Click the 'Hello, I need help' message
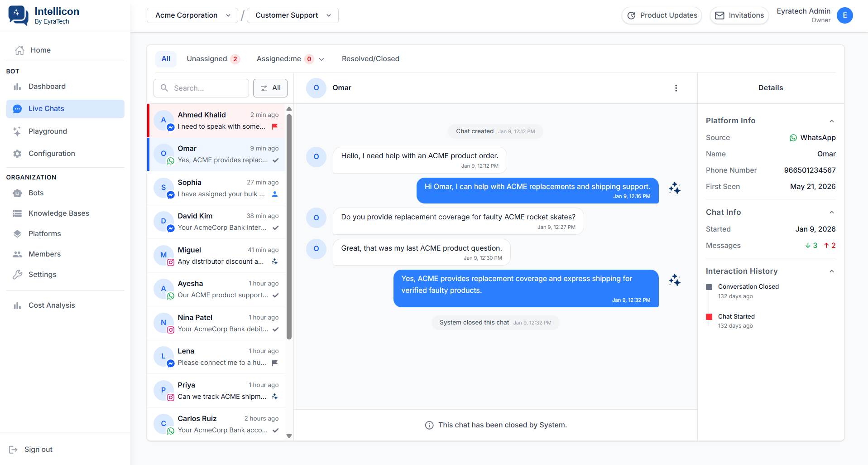Image resolution: width=868 pixels, height=465 pixels. [420, 160]
